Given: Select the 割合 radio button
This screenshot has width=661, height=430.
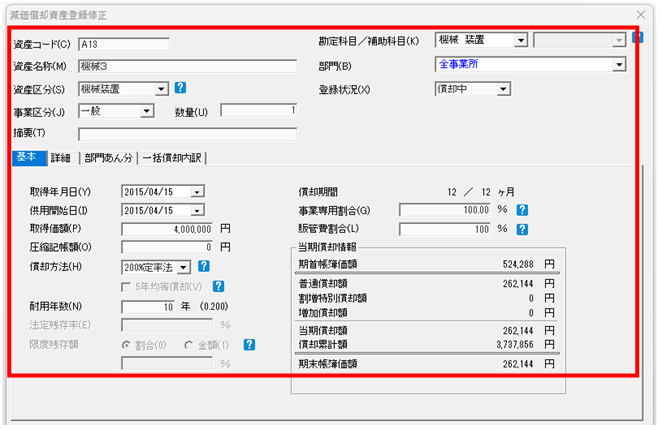Looking at the screenshot, I should pyautogui.click(x=127, y=345).
